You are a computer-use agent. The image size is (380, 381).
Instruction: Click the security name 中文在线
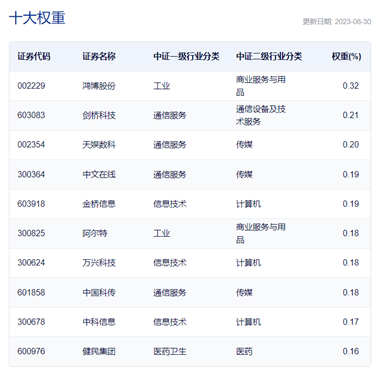point(99,174)
